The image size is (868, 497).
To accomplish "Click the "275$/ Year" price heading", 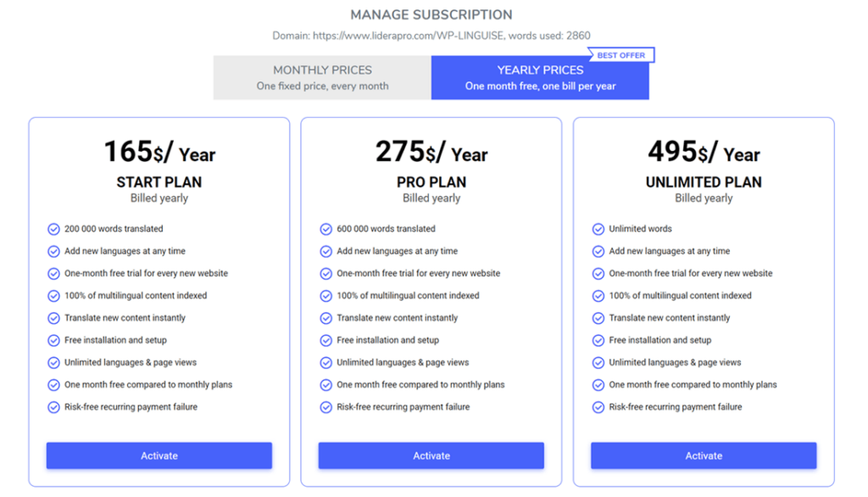I will [431, 154].
